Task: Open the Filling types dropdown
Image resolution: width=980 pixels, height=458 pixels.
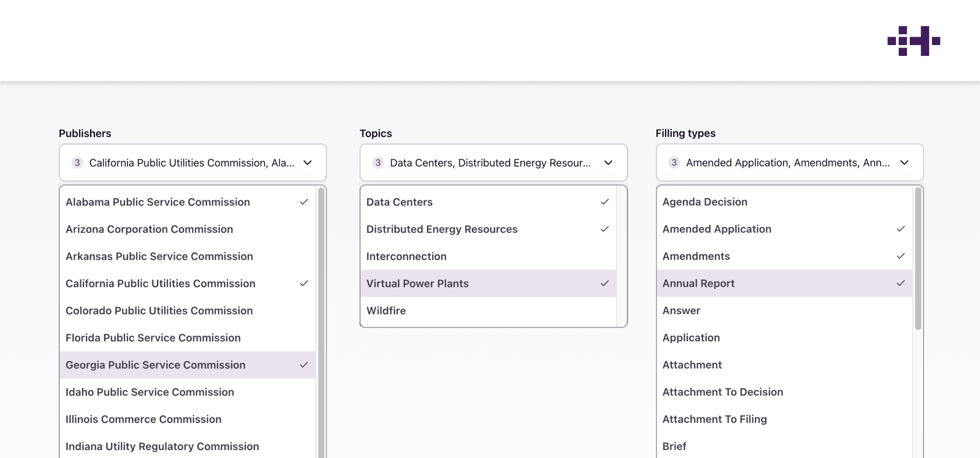Action: (x=790, y=163)
